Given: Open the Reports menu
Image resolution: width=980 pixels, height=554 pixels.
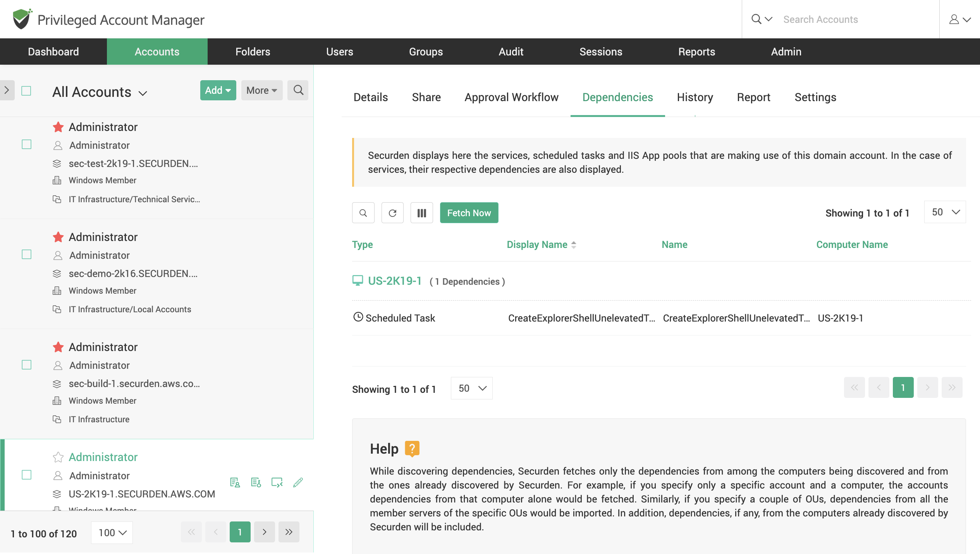Looking at the screenshot, I should [x=696, y=52].
